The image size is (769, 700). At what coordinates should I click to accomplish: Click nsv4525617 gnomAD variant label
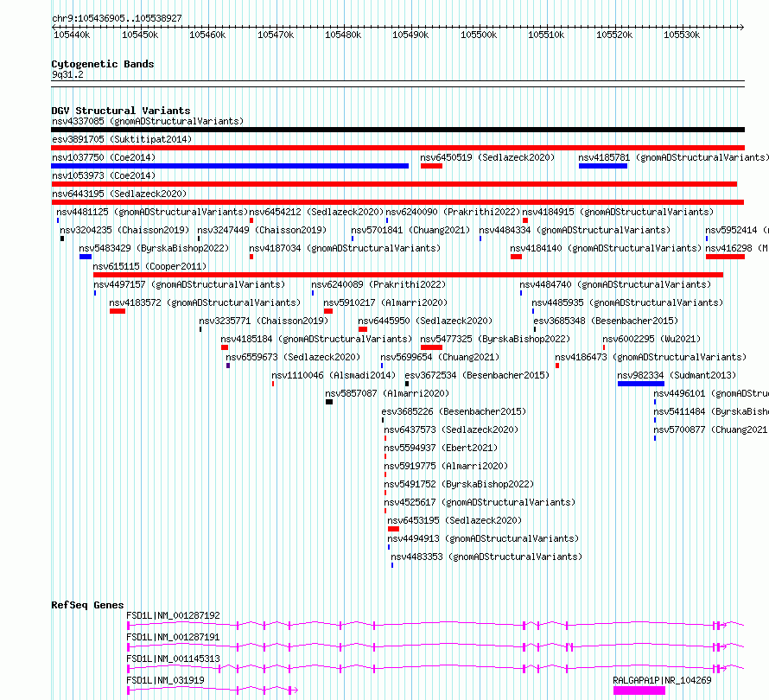[x=480, y=502]
